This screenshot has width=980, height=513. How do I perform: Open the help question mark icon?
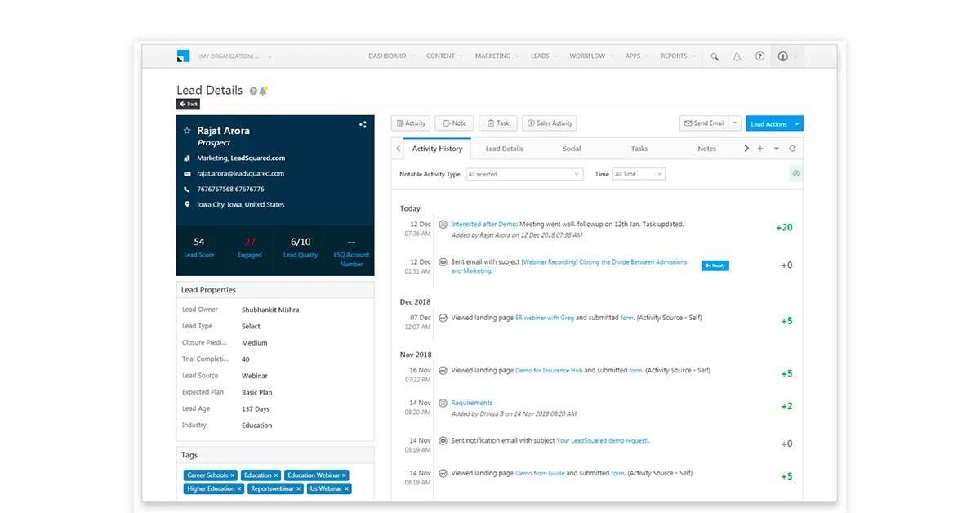(759, 56)
